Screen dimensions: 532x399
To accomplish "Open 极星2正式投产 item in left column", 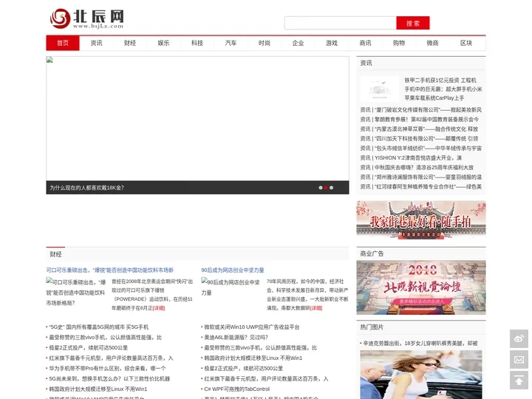I will coord(88,348).
